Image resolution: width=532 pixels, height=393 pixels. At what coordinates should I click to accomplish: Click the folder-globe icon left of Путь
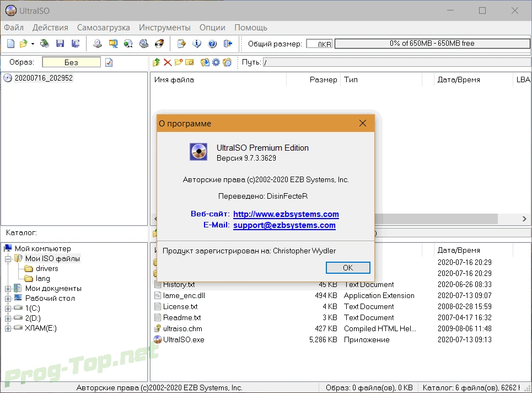tap(227, 62)
